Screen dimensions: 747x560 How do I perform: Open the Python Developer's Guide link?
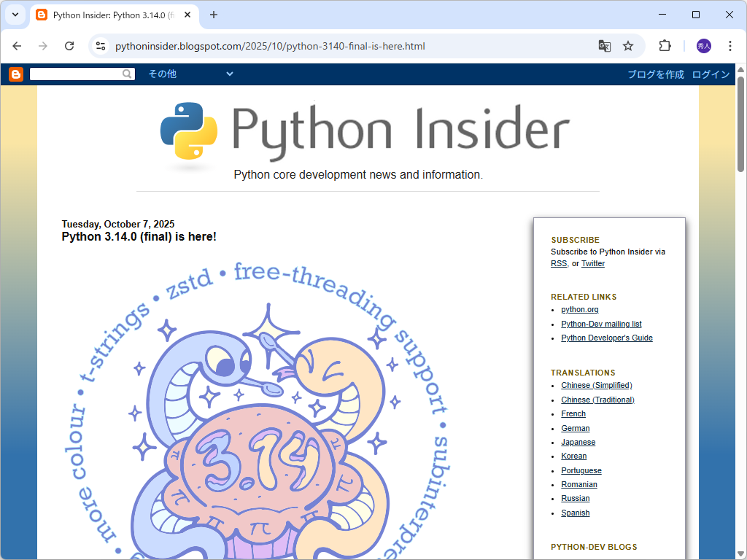coord(606,338)
